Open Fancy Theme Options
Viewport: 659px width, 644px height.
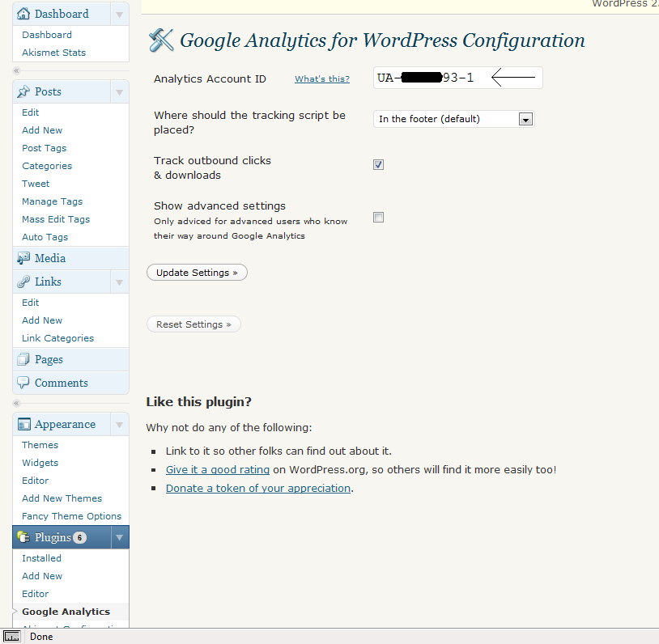71,516
